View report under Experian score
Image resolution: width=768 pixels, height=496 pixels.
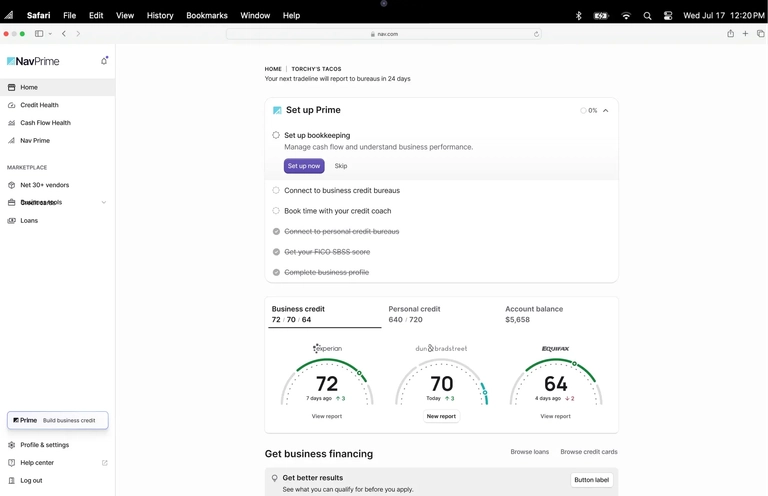327,416
